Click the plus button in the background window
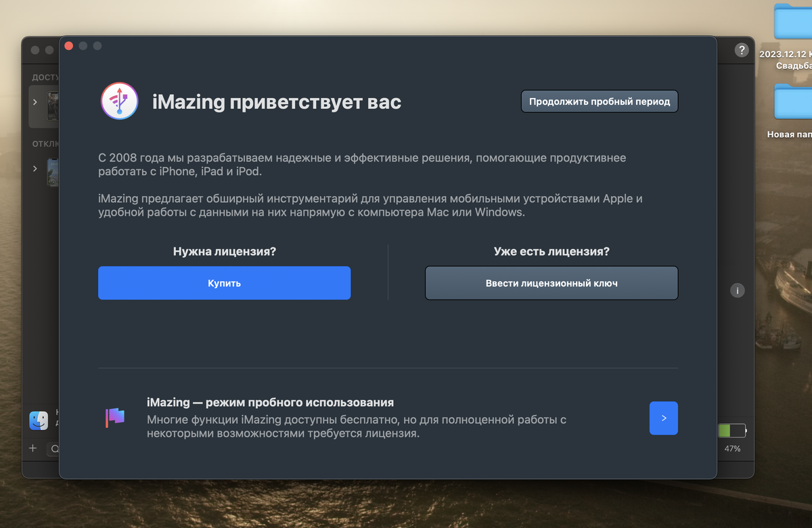Image resolution: width=812 pixels, height=528 pixels. point(32,448)
